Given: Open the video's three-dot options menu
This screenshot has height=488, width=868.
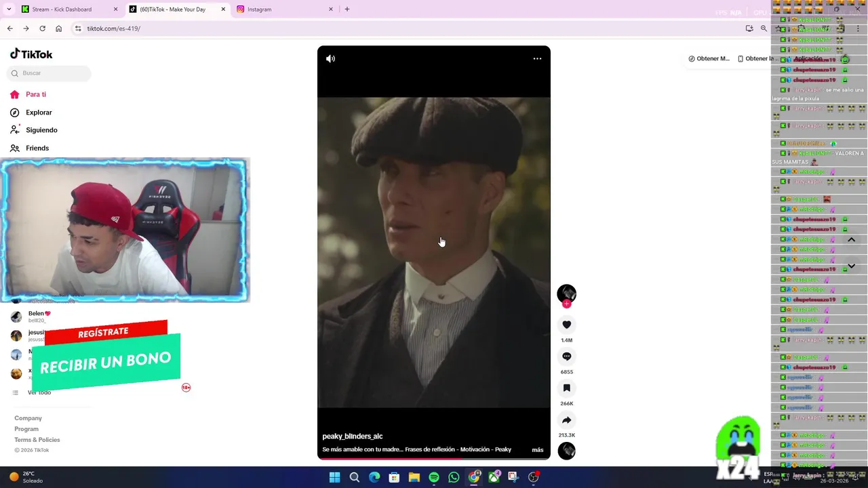Looking at the screenshot, I should (537, 59).
